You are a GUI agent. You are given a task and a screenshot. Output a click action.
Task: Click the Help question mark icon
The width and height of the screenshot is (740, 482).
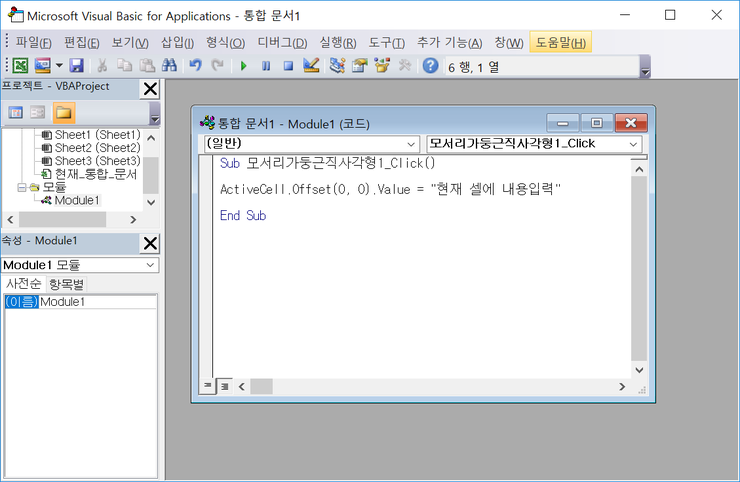431,65
